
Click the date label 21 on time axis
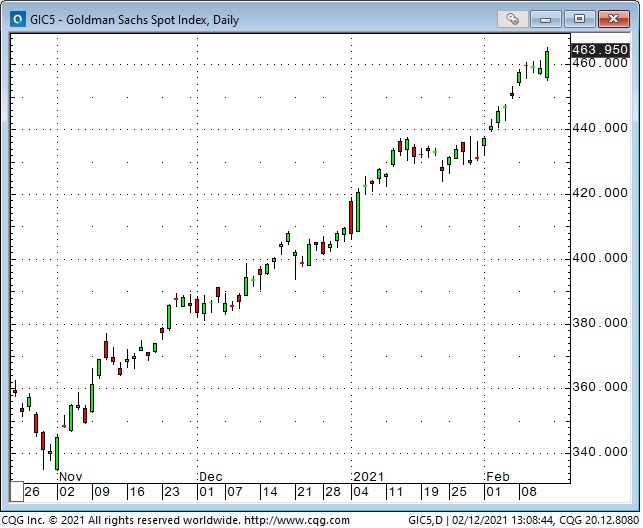tap(304, 492)
